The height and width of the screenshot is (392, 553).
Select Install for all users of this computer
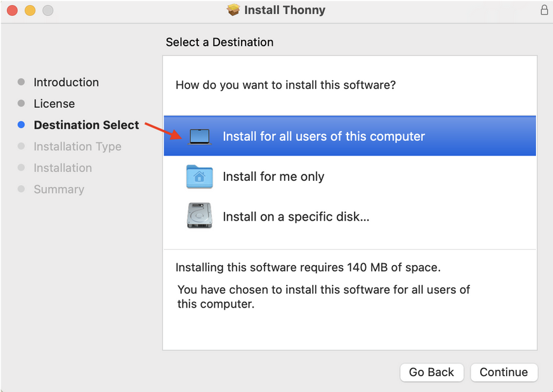[349, 136]
